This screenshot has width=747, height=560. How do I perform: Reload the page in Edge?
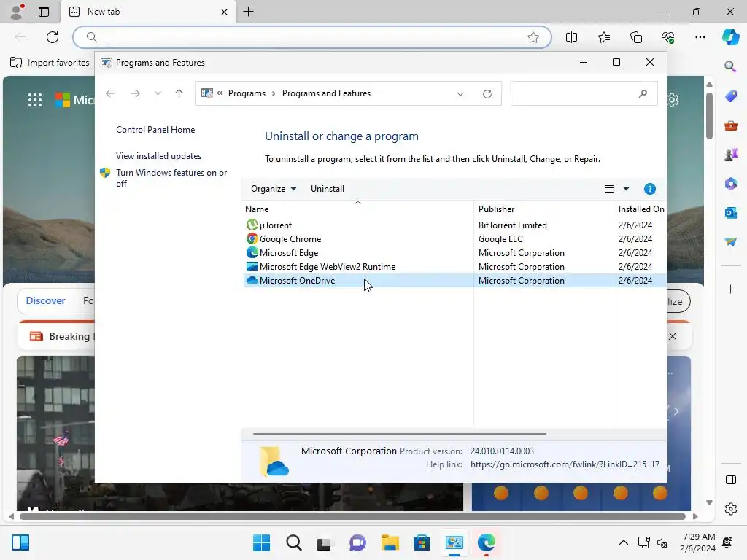(x=53, y=37)
